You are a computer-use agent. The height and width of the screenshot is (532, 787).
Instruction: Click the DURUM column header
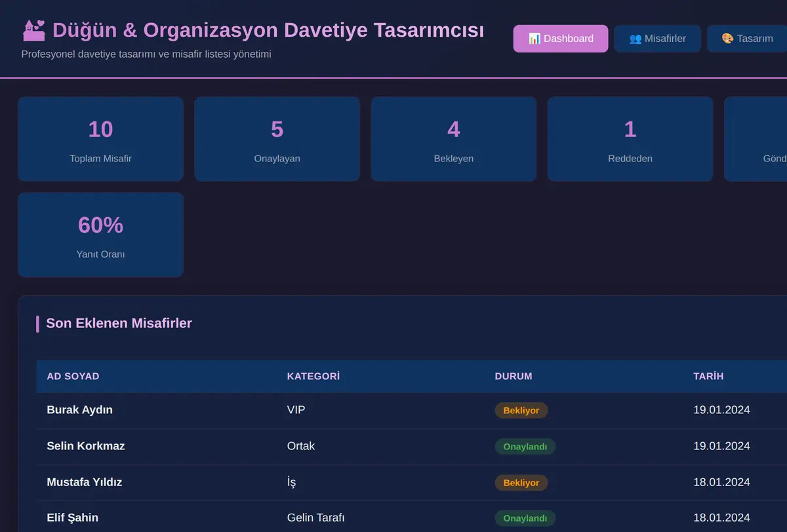[x=514, y=377]
